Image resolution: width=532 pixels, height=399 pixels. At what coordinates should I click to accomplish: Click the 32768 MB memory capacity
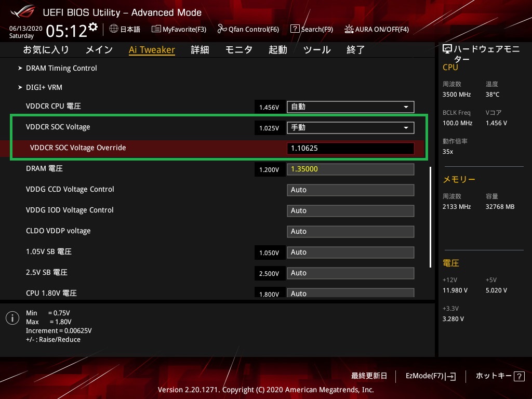tap(500, 207)
